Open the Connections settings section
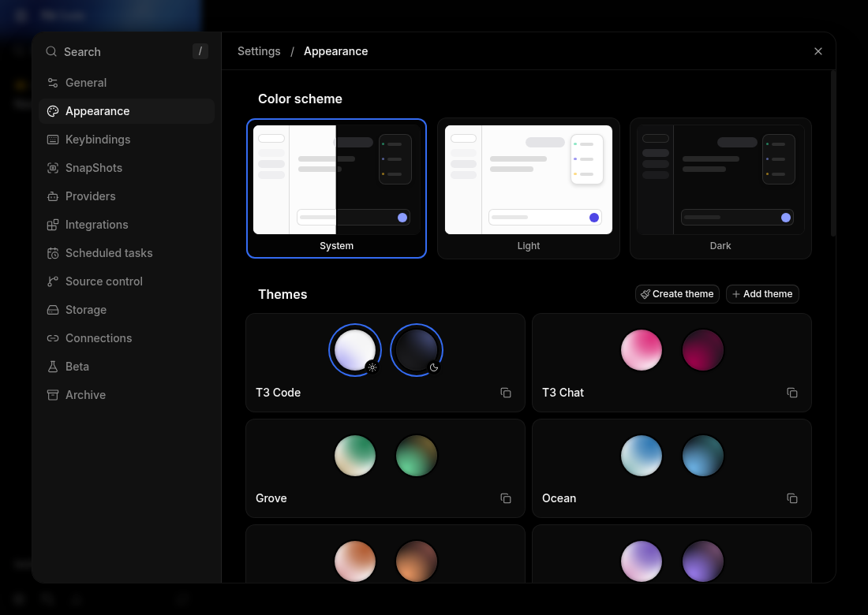 tap(127, 338)
